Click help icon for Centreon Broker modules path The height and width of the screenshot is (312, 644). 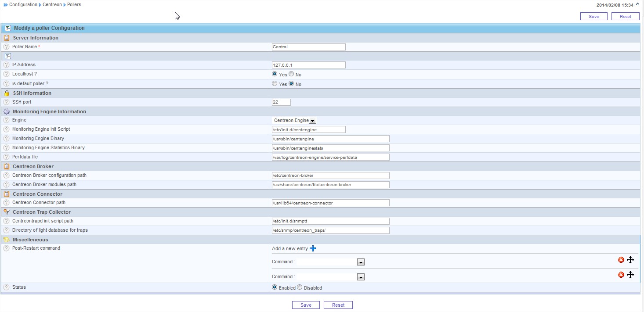(6, 185)
